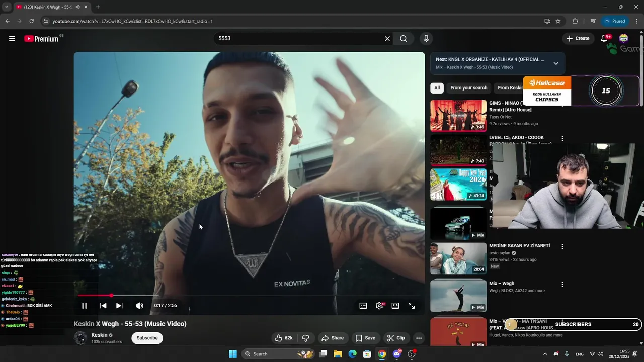This screenshot has width=644, height=362.
Task: Create a Clip of the video
Action: click(x=395, y=338)
